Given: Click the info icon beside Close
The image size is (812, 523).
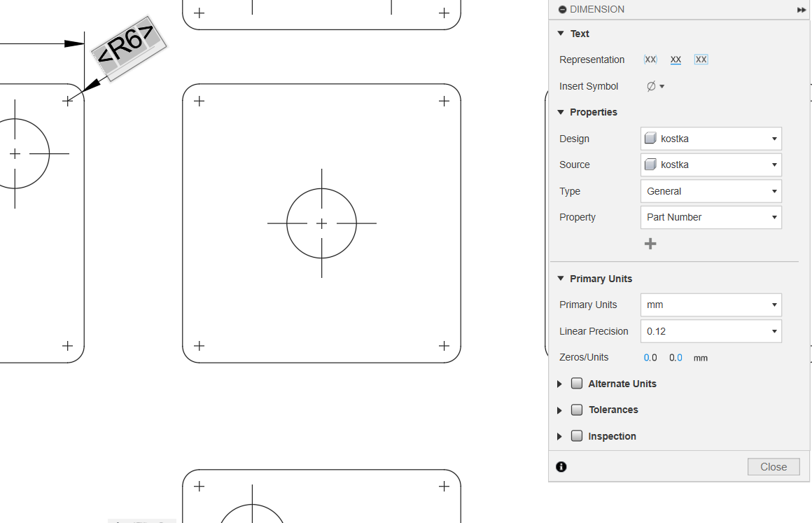Looking at the screenshot, I should click(561, 467).
